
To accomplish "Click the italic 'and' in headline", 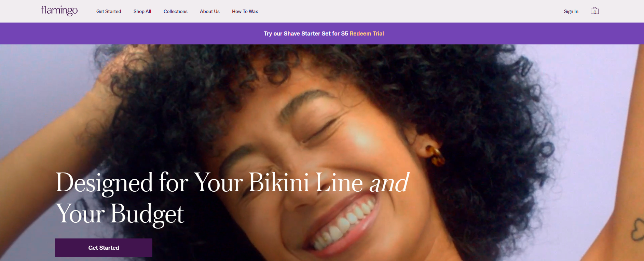I will [389, 182].
